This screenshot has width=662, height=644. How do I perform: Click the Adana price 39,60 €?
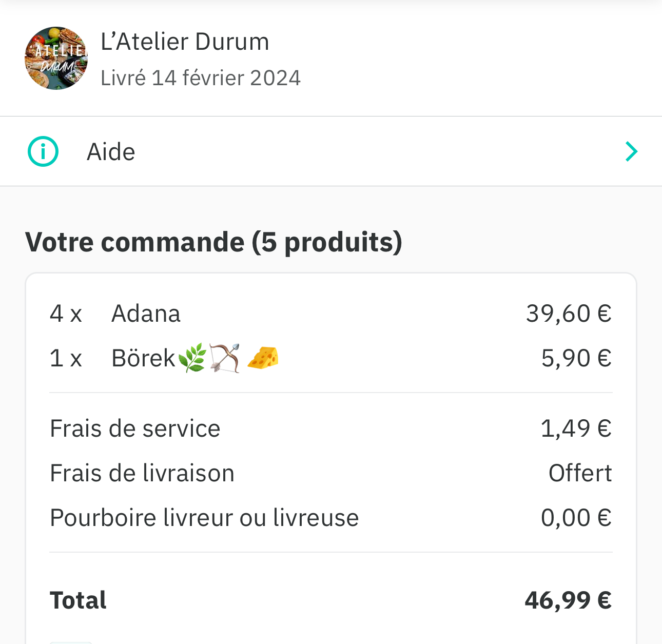569,314
